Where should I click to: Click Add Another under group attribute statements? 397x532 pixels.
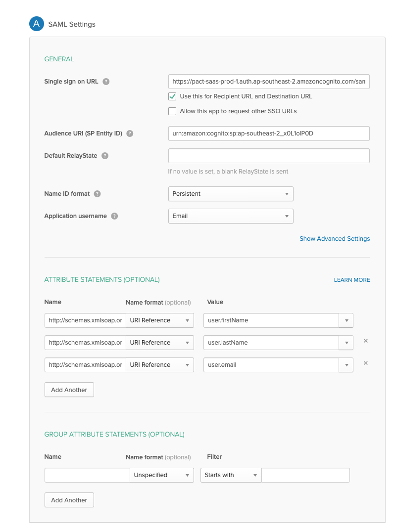pos(69,500)
